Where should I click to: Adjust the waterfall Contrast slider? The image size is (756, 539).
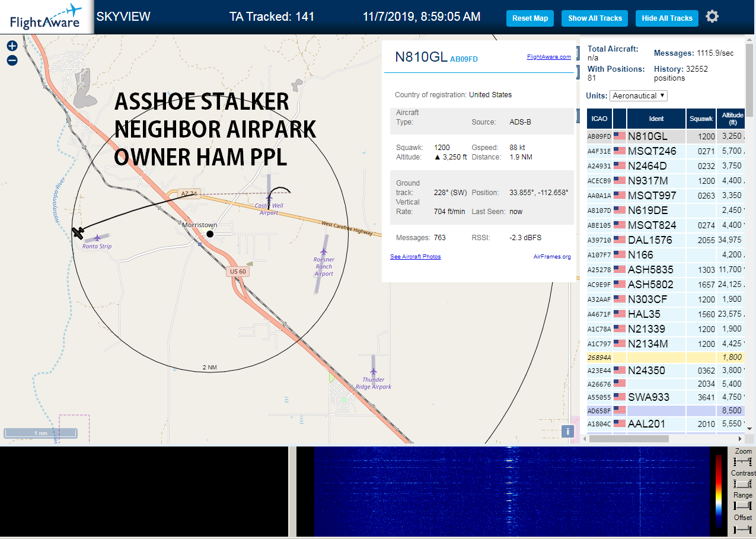(743, 484)
